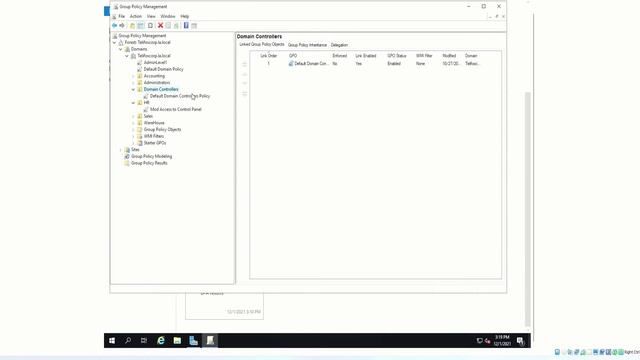Collapse the HR organizational unit

(133, 103)
